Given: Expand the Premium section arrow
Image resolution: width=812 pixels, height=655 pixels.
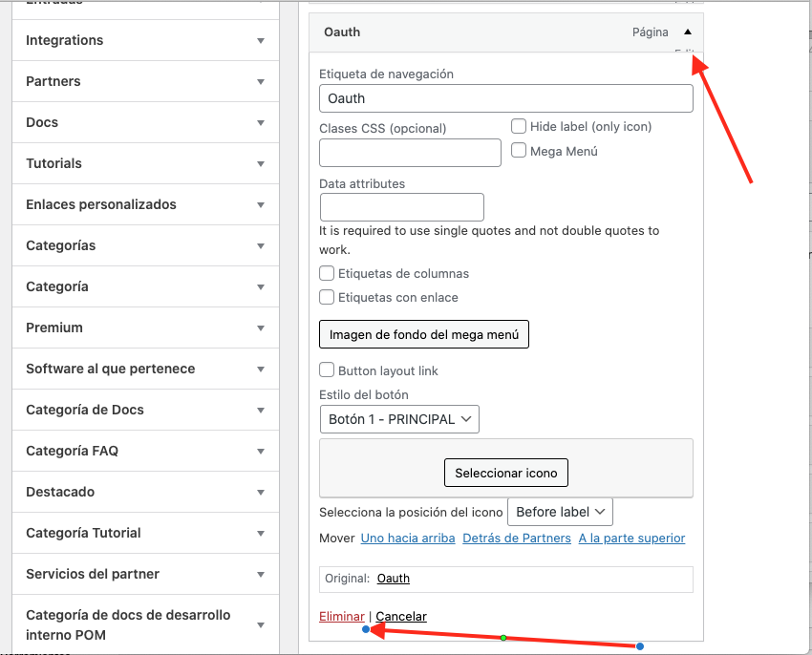Looking at the screenshot, I should [260, 328].
